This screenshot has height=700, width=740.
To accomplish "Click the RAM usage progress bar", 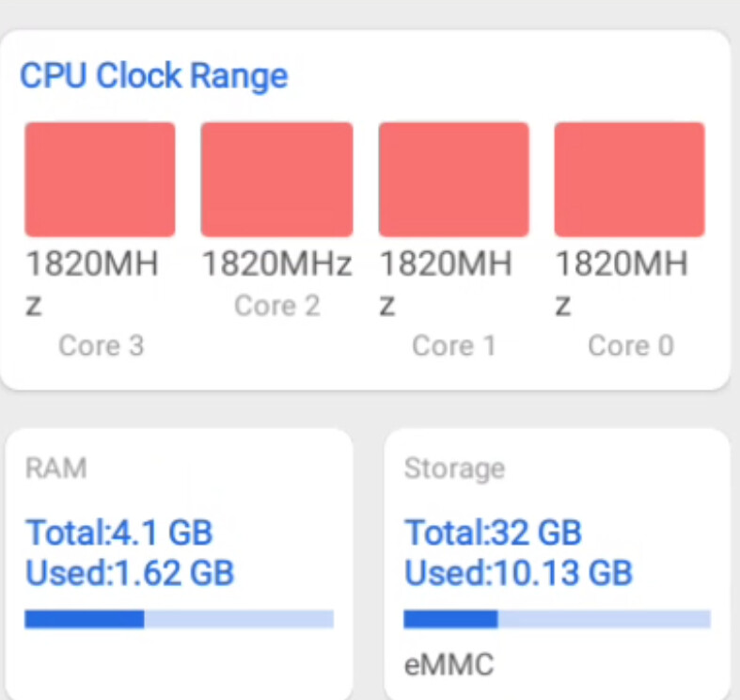I will [179, 618].
